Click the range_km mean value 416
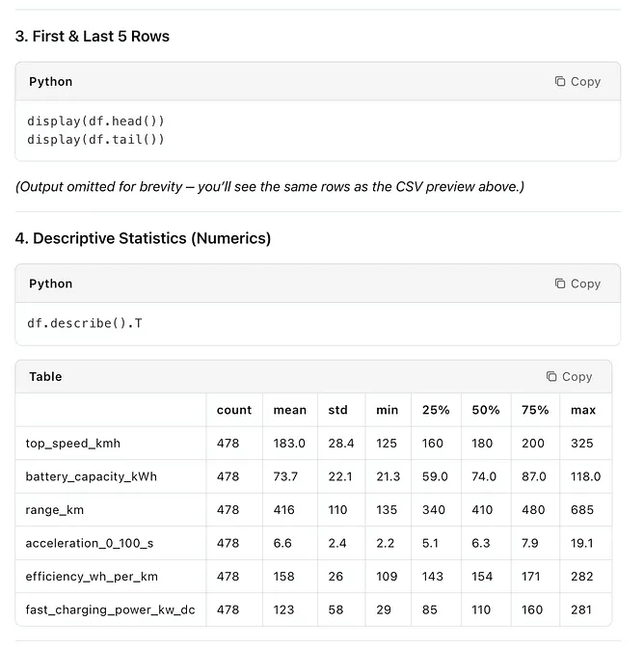644x649 pixels. tap(283, 510)
